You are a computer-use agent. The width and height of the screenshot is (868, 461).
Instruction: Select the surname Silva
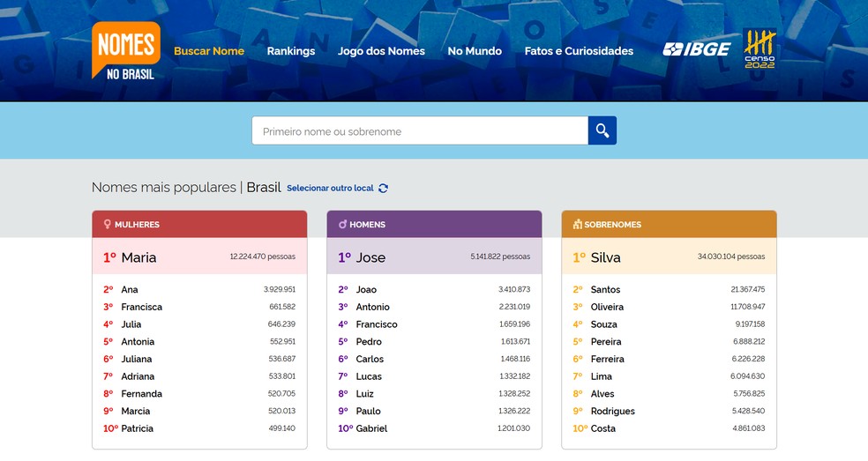pos(606,257)
